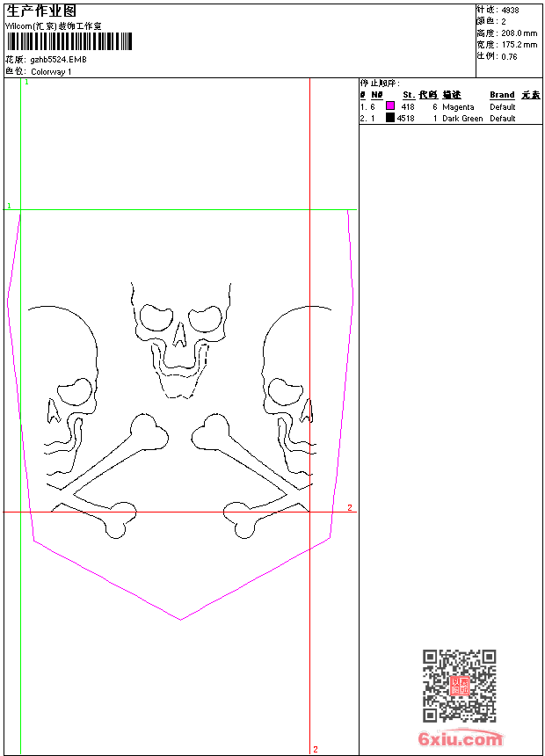545x756 pixels.
Task: Click the 描述 column header
Action: [x=451, y=95]
